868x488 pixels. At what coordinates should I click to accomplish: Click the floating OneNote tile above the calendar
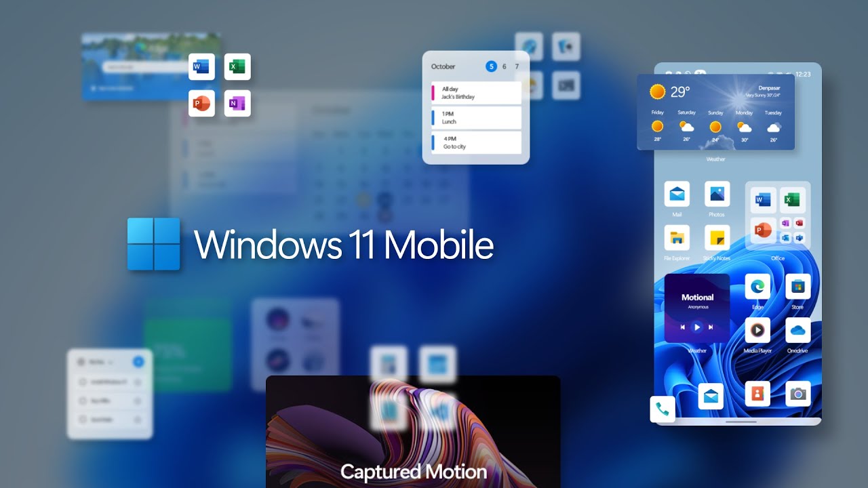(x=237, y=103)
